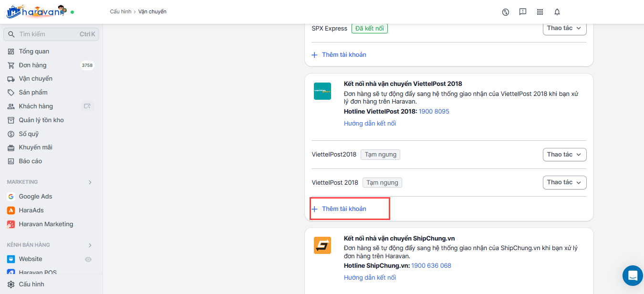Click the Quản lý tồn kho box icon
Viewport: 644px width, 294px height.
tap(11, 120)
